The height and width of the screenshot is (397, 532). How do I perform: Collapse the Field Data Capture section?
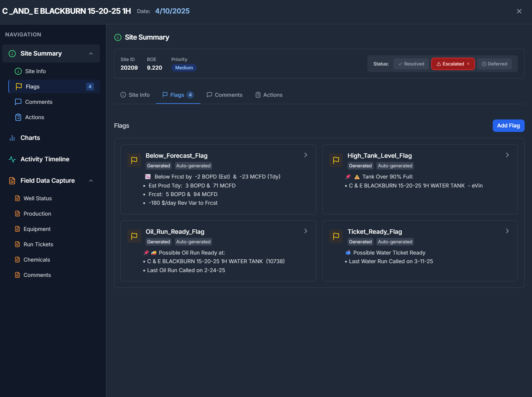91,180
